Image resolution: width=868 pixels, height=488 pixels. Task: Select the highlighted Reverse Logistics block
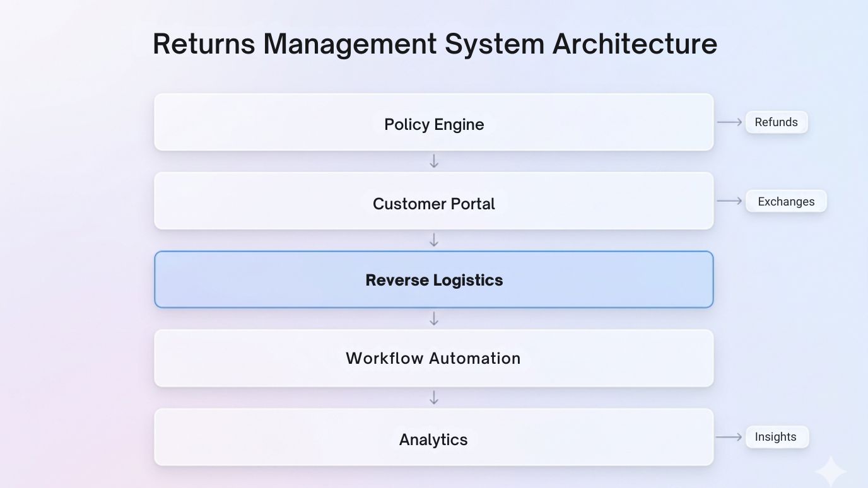434,279
